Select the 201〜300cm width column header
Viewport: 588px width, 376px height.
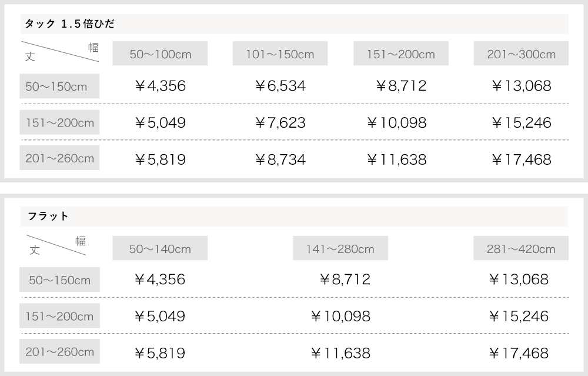521,54
